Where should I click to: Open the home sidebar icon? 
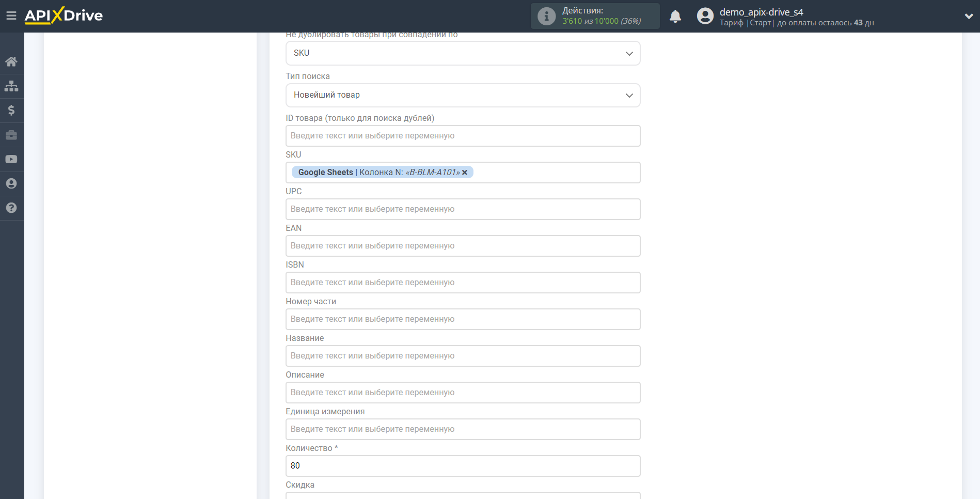11,61
